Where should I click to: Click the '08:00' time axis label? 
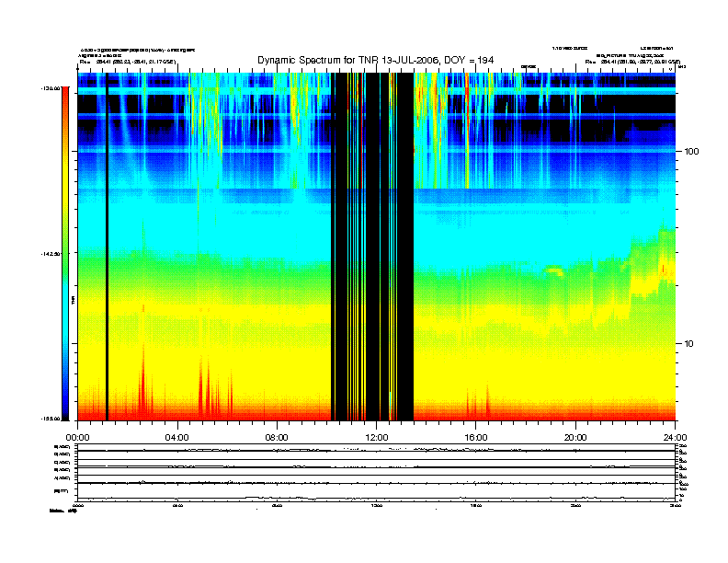[x=277, y=438]
